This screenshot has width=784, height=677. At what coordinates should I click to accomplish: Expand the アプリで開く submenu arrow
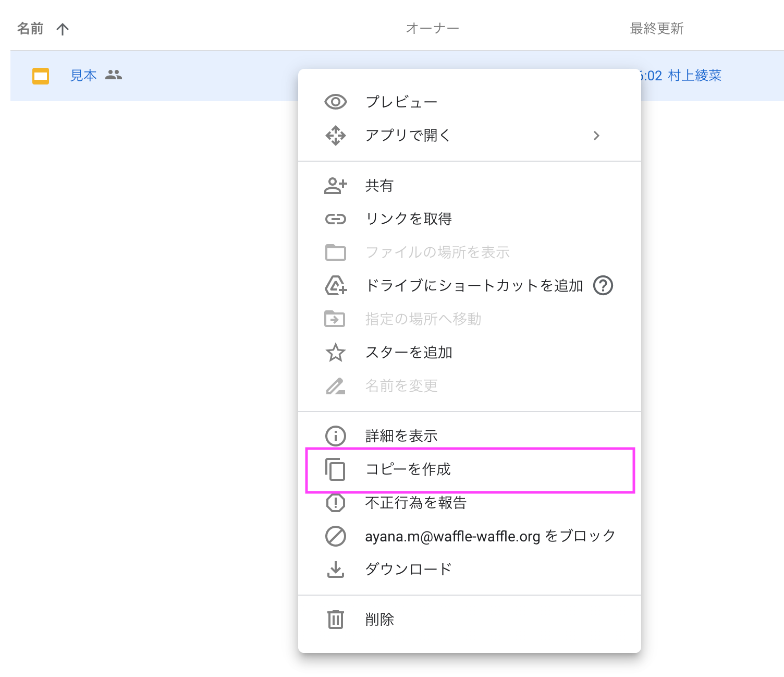click(596, 136)
